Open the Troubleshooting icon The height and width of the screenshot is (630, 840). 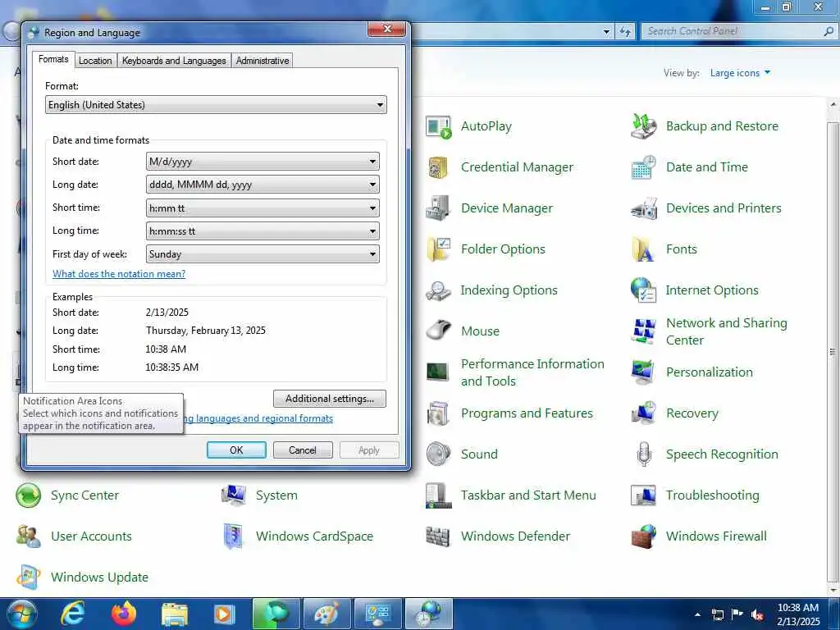(x=643, y=495)
